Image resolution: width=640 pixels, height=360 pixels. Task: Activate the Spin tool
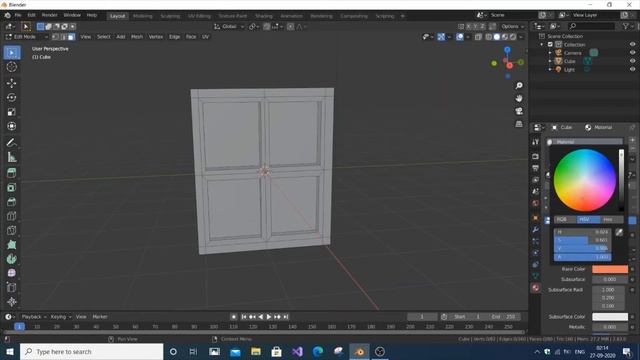(x=12, y=259)
